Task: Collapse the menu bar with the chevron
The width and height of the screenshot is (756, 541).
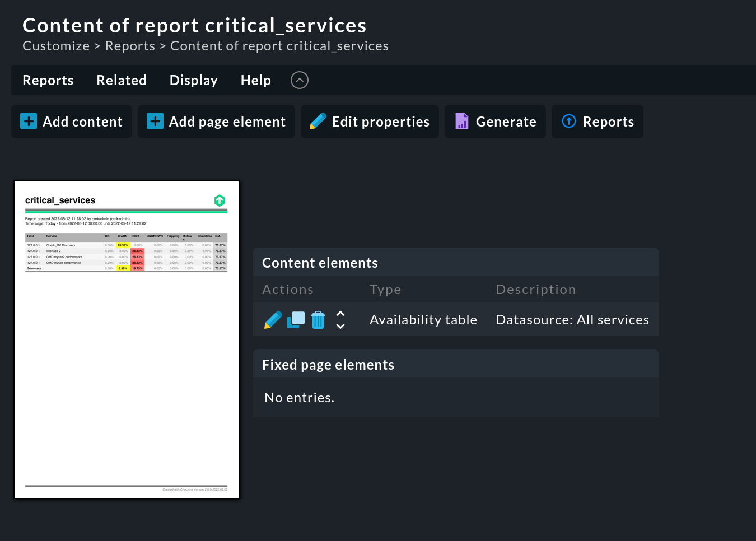Action: click(299, 80)
